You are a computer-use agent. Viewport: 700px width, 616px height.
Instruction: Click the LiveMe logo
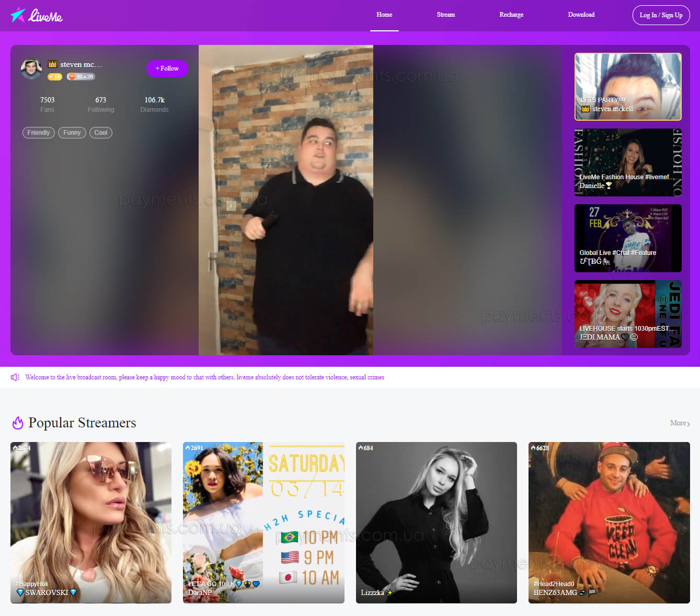[37, 15]
